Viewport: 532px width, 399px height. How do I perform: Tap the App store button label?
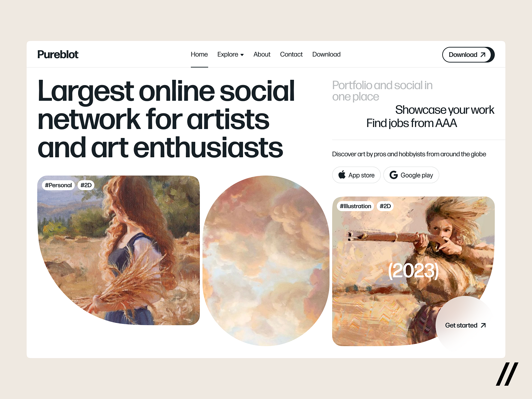pyautogui.click(x=361, y=175)
